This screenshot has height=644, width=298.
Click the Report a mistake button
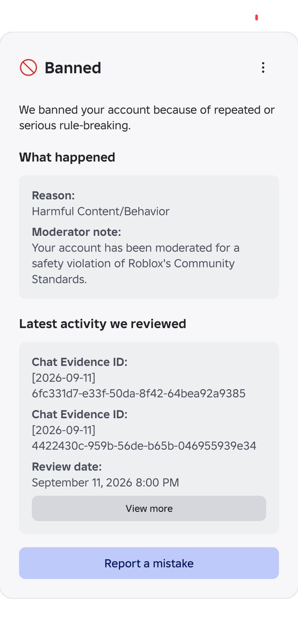coord(149,563)
